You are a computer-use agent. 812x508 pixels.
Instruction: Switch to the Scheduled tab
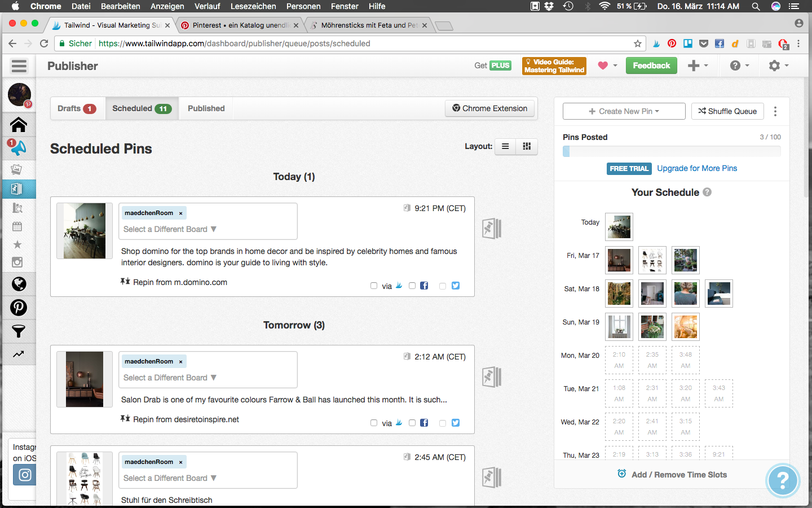pos(142,108)
